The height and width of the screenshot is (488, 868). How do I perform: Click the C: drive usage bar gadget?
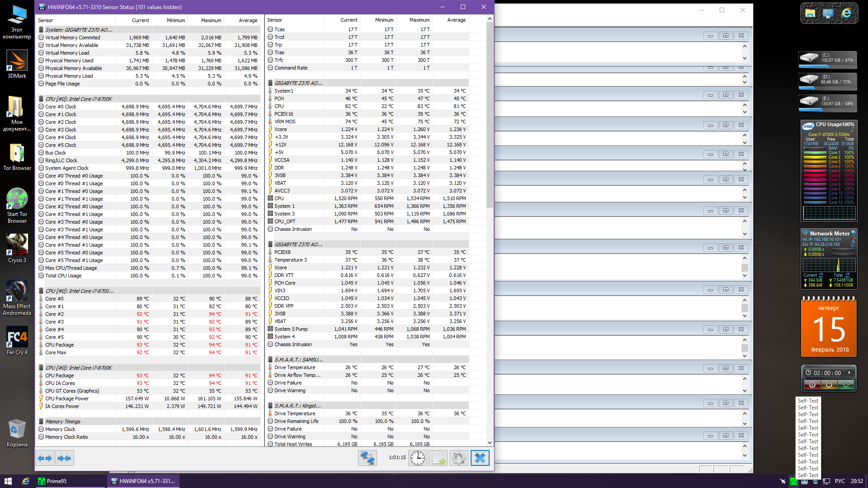827,61
